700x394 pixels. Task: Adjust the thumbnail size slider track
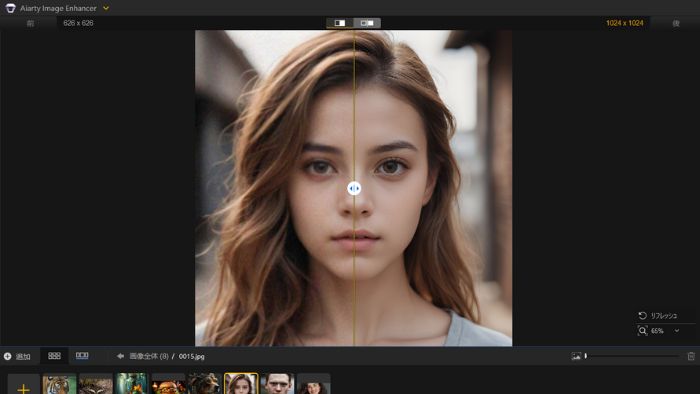[633, 356]
